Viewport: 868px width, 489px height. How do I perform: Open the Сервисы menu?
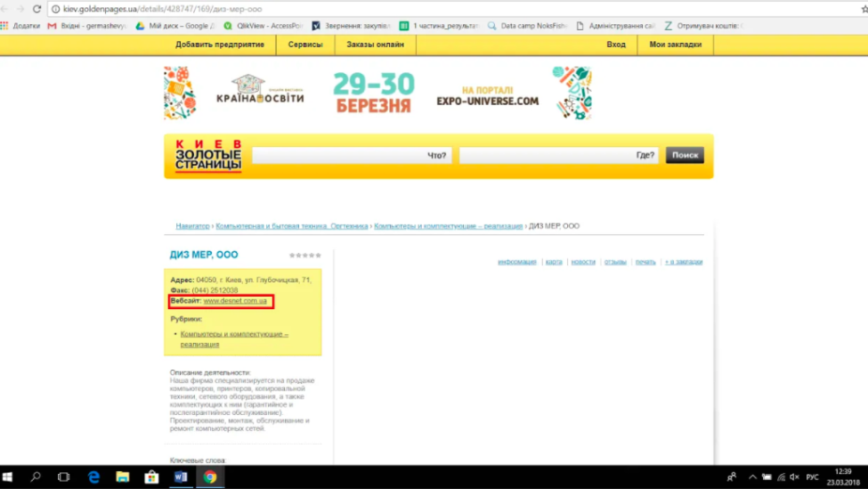pyautogui.click(x=305, y=45)
